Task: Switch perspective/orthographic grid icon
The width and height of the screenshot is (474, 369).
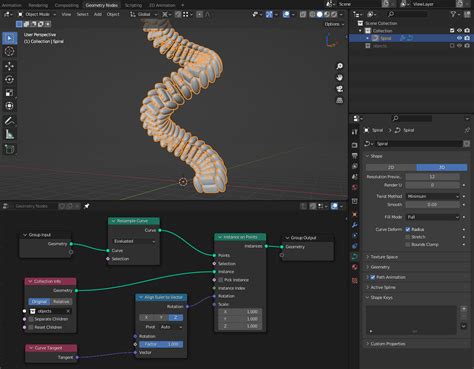Action: (x=339, y=100)
